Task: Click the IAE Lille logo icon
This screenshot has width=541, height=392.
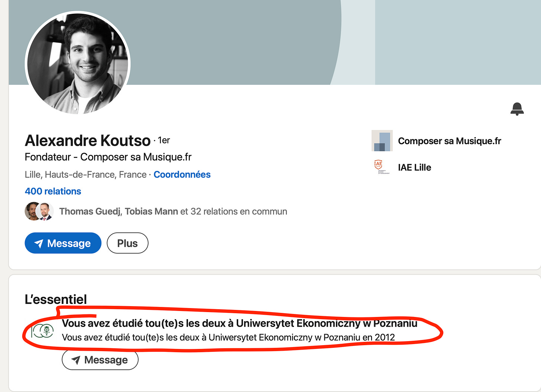Action: [382, 167]
